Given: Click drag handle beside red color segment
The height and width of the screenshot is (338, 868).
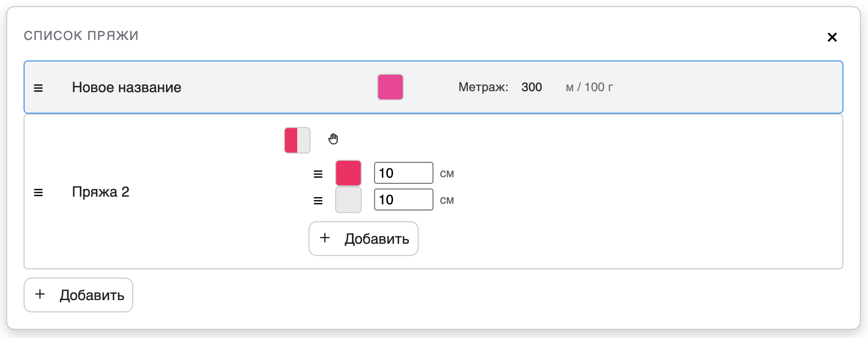Looking at the screenshot, I should 318,174.
